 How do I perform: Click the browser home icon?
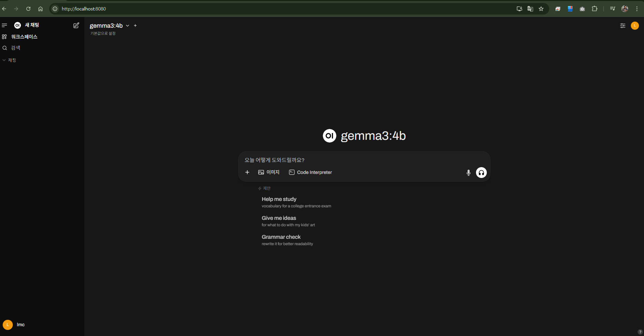[x=40, y=9]
